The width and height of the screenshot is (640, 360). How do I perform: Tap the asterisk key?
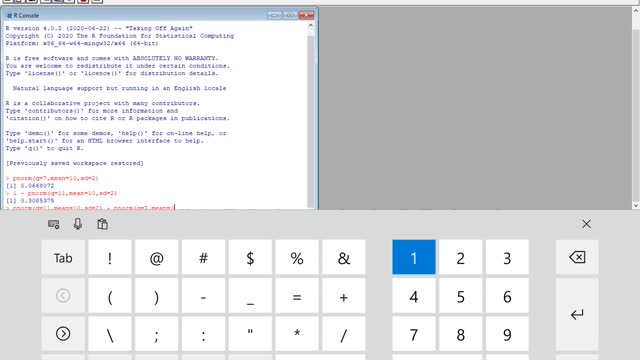click(297, 334)
